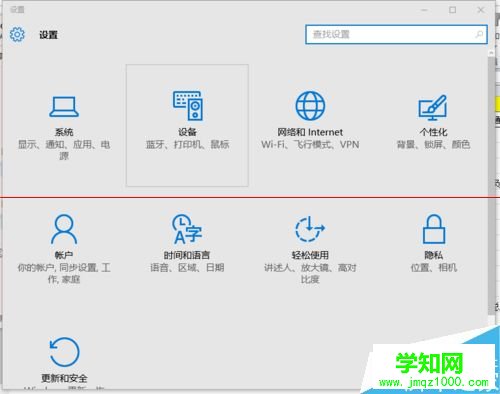Click the 你的帐户, 同步设置 description
The width and height of the screenshot is (500, 394).
click(64, 273)
